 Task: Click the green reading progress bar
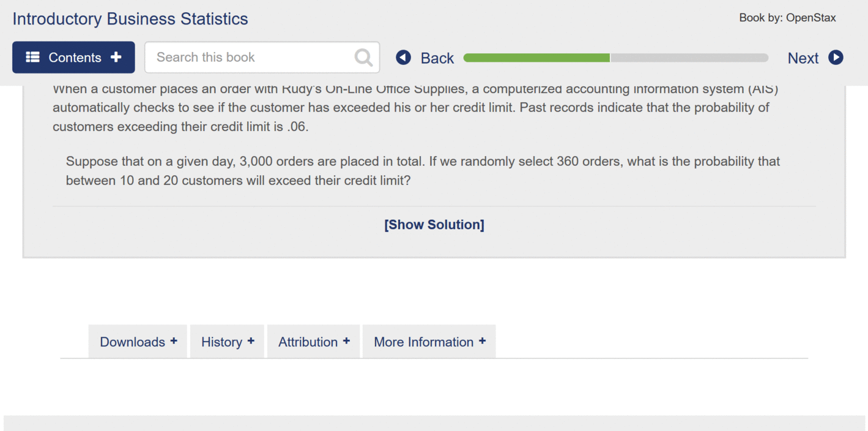[536, 57]
